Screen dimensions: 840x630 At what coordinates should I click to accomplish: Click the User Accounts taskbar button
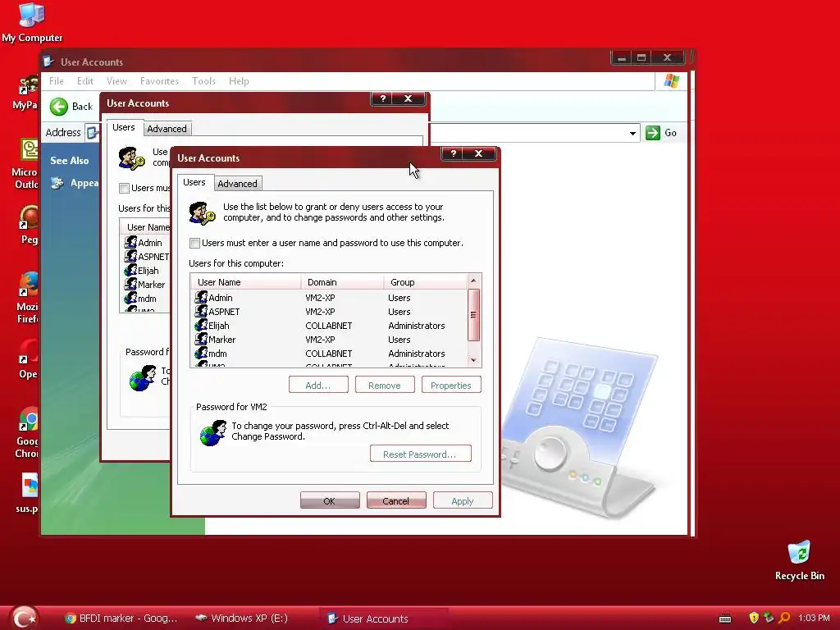[x=384, y=619]
